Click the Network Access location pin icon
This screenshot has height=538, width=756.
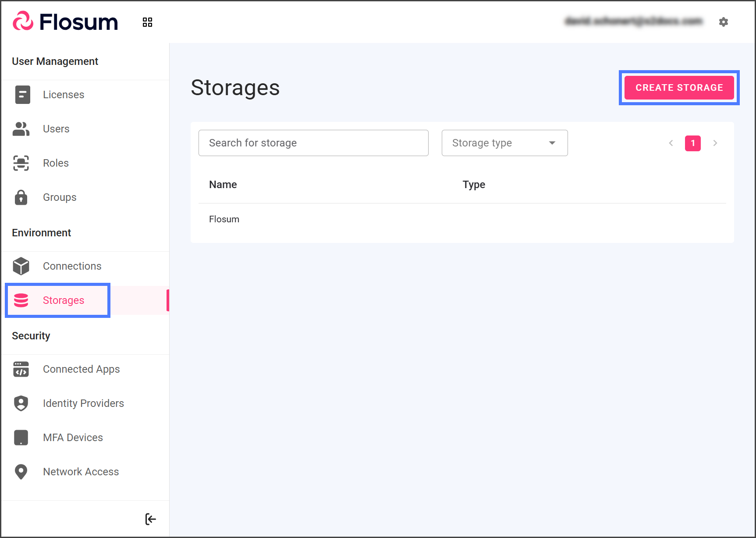(x=21, y=472)
